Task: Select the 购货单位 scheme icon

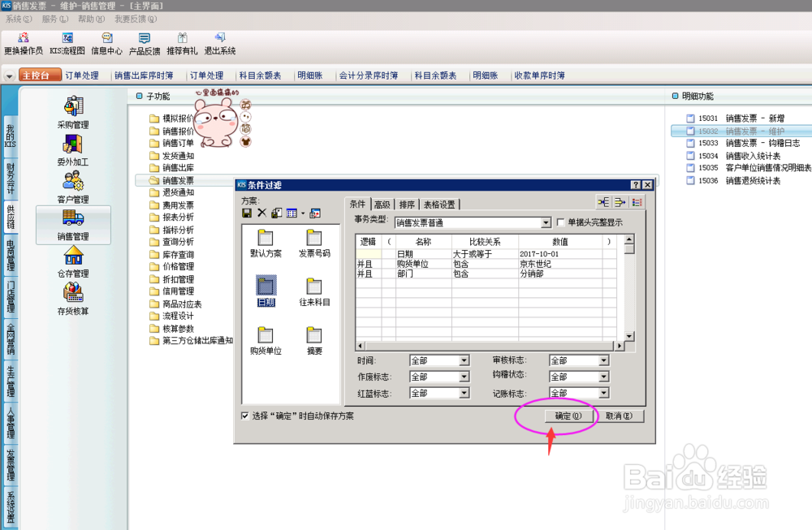Action: 266,341
